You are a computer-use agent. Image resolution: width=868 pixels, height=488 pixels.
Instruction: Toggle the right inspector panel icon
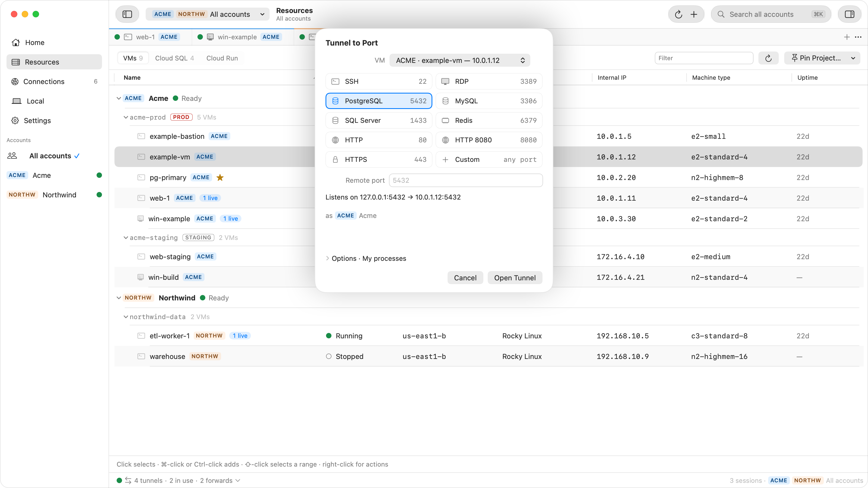849,14
